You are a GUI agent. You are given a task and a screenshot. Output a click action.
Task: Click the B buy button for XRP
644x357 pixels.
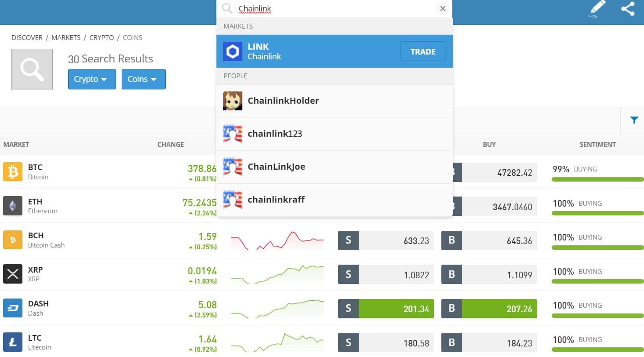pyautogui.click(x=451, y=275)
